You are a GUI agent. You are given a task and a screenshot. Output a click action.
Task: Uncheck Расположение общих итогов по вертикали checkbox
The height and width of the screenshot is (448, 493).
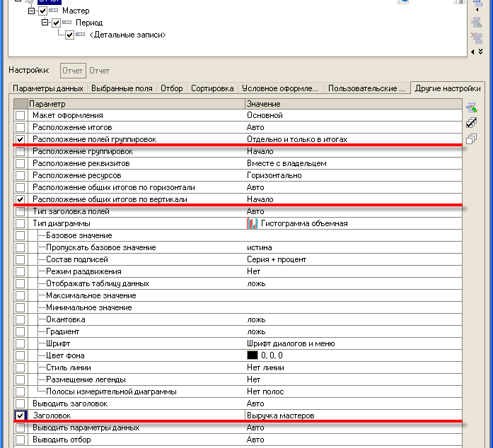20,199
